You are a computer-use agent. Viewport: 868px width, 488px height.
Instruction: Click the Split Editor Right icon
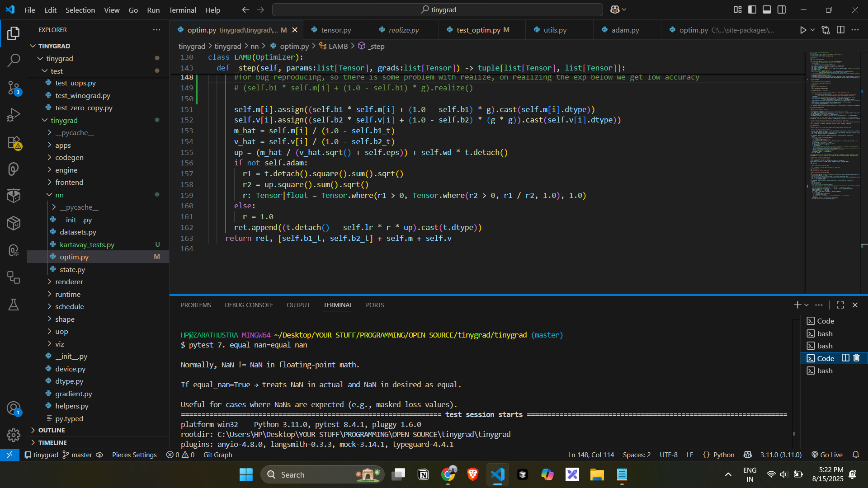[x=840, y=30]
